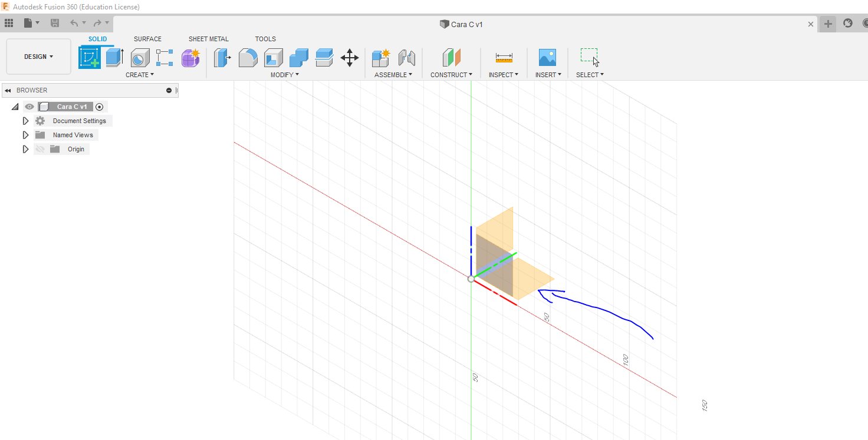
Task: Expand the Document Settings node
Action: [x=25, y=121]
